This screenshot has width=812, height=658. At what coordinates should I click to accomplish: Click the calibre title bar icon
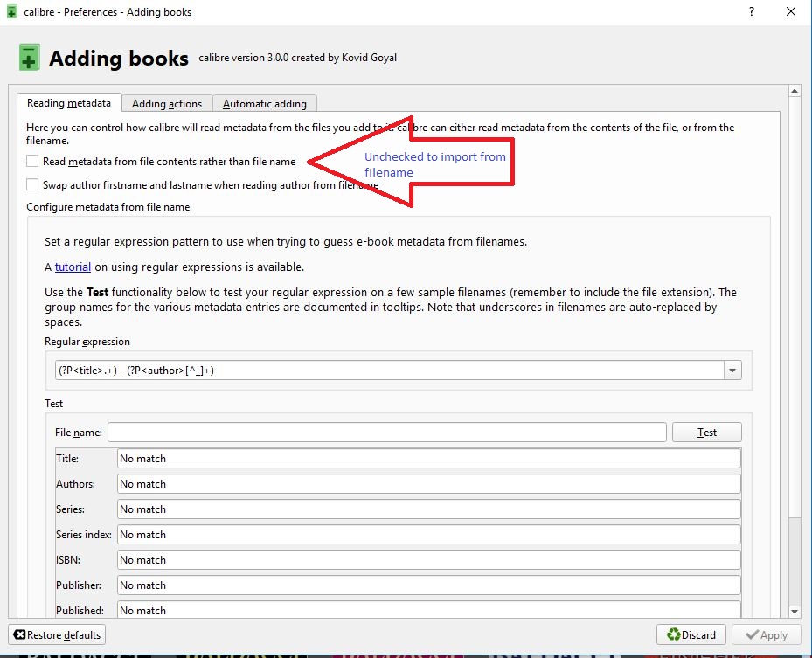coord(12,11)
